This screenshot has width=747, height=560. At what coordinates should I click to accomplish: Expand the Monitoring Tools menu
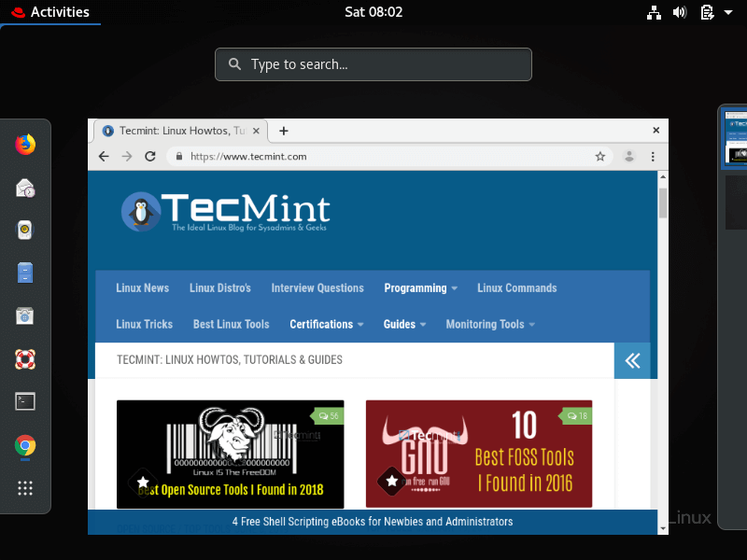point(490,324)
